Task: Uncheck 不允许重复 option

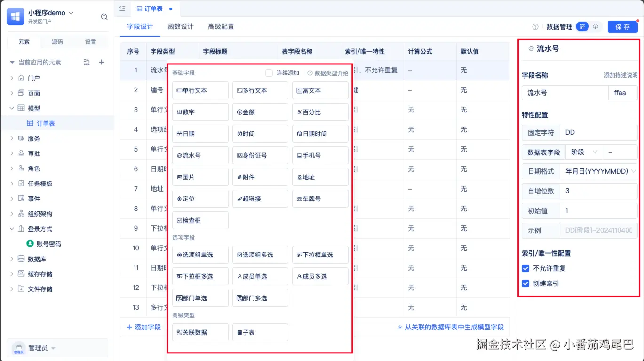Action: 526,268
